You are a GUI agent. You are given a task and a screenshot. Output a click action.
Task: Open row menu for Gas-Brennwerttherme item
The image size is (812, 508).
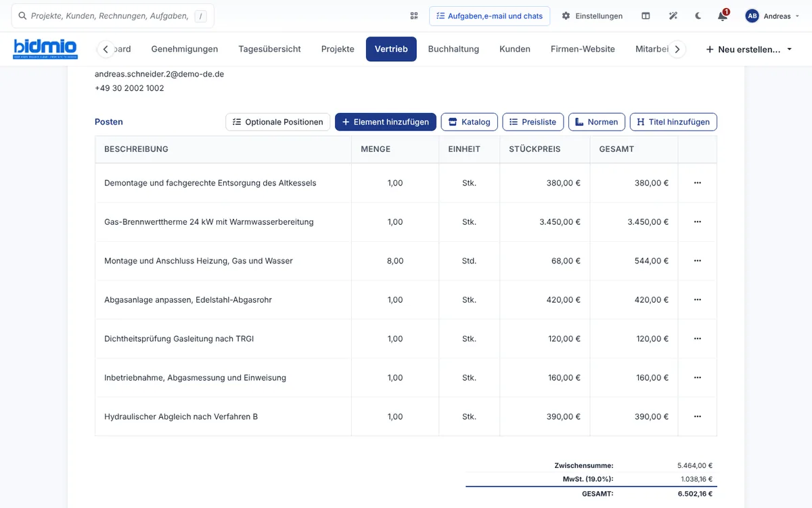[697, 221]
